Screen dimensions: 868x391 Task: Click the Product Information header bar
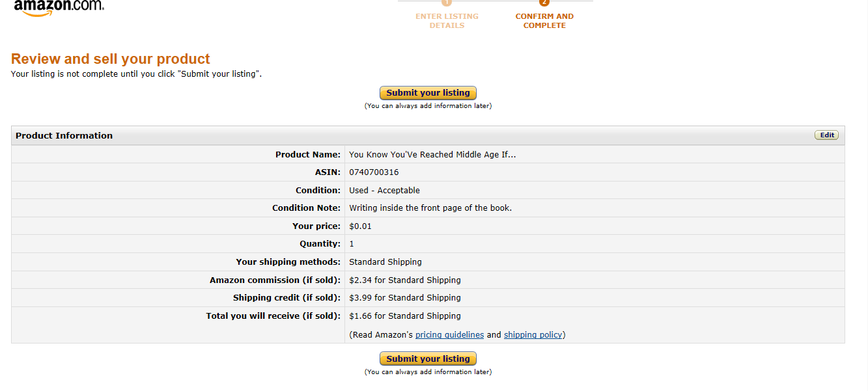(x=63, y=135)
